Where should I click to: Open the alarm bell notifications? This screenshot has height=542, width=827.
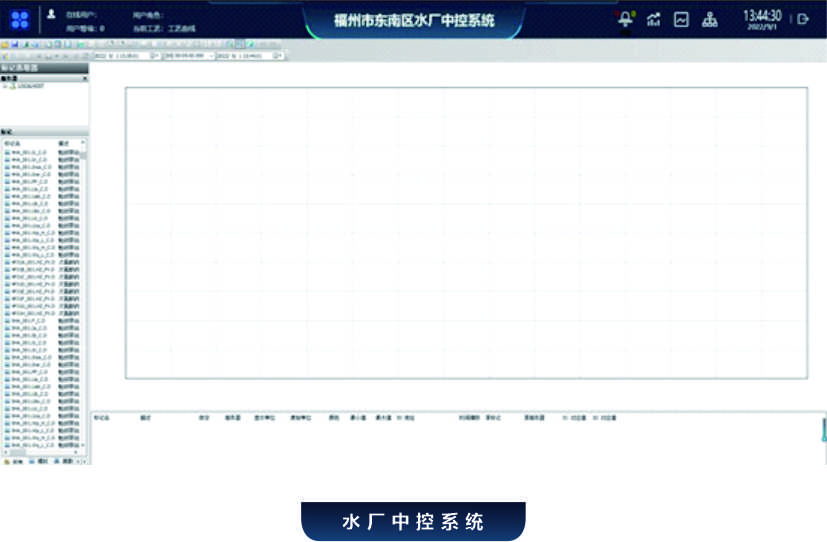pos(627,19)
